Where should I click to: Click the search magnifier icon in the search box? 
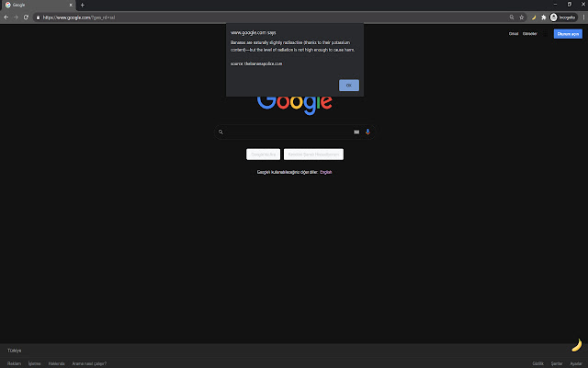point(220,132)
